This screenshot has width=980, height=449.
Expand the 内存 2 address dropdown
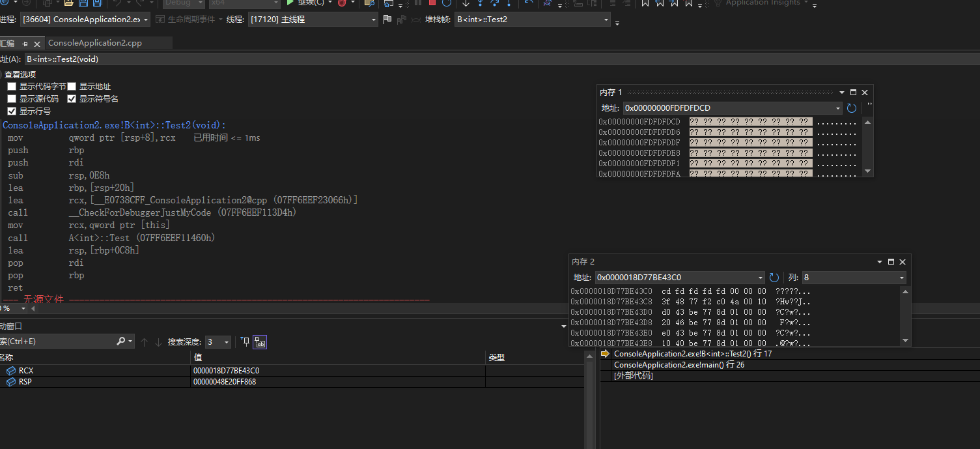pos(761,278)
